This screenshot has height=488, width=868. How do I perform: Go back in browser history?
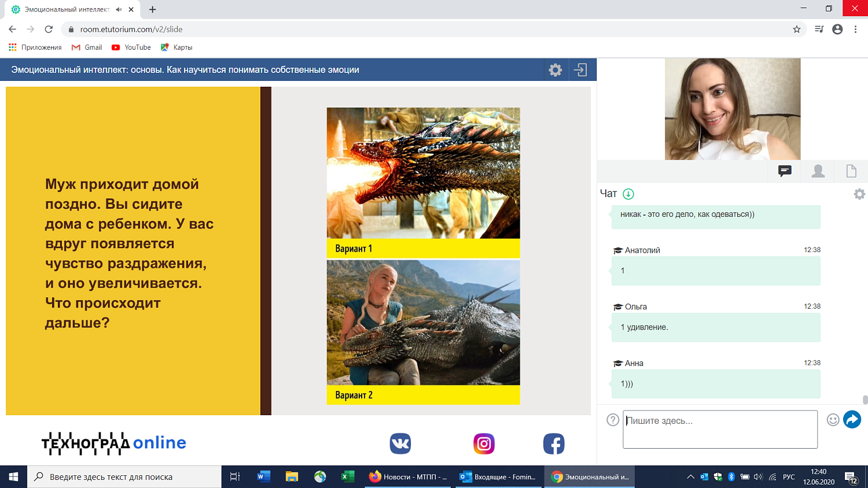click(12, 29)
